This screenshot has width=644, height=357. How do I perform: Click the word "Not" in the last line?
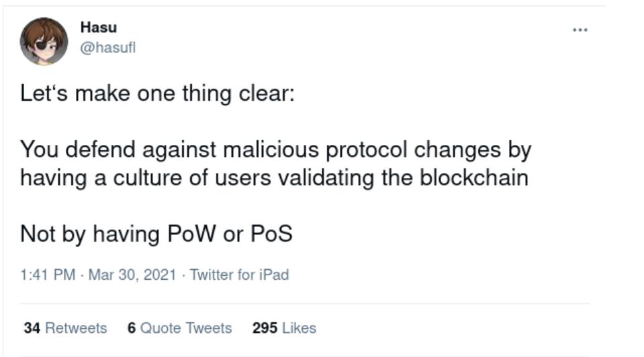(x=37, y=234)
